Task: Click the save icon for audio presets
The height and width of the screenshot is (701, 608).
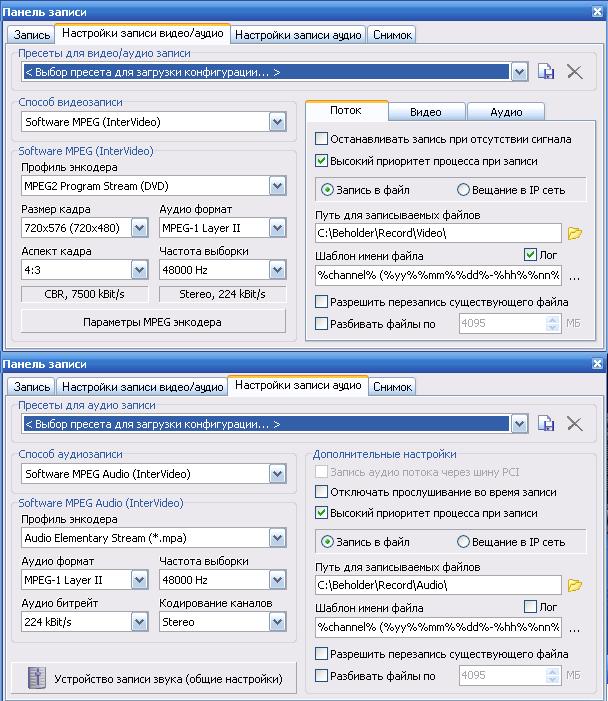Action: [x=546, y=424]
